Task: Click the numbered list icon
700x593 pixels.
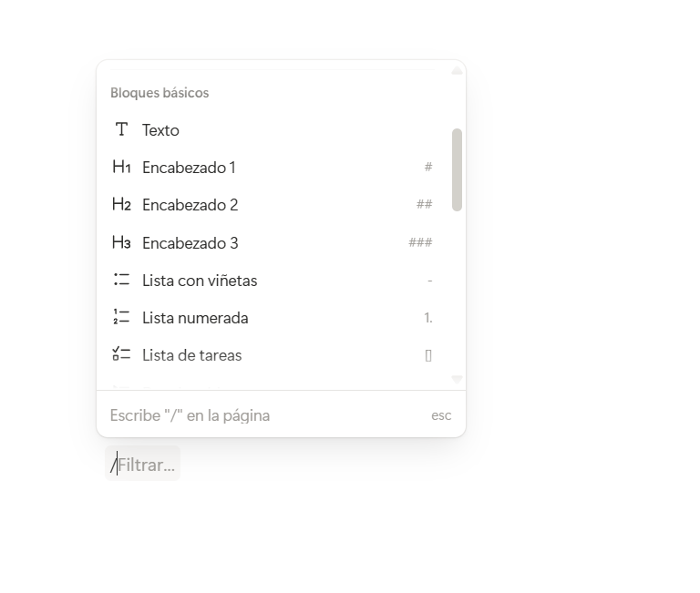Action: pyautogui.click(x=121, y=317)
